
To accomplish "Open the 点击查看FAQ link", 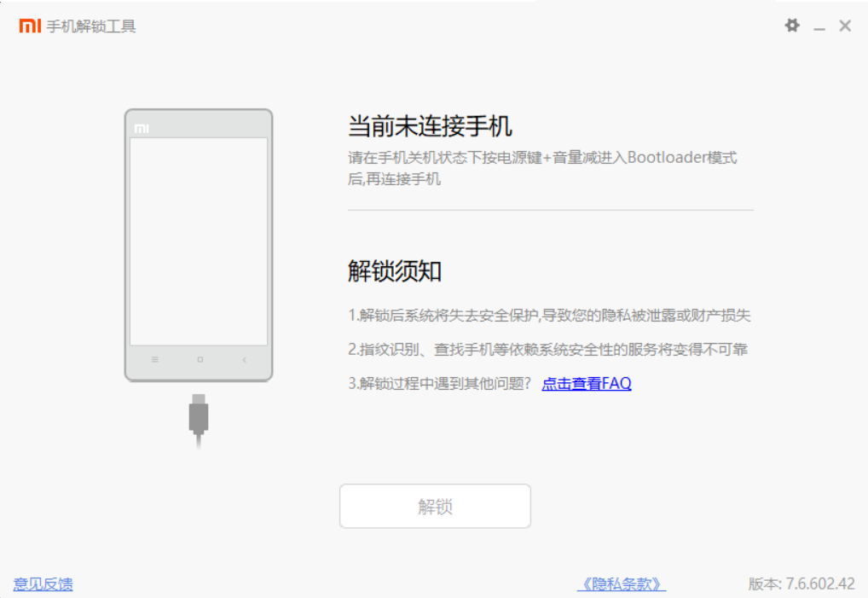I will [x=587, y=384].
